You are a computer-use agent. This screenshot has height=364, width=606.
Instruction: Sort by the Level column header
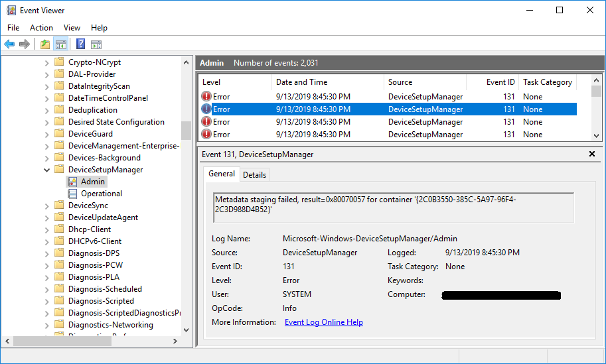tap(235, 82)
